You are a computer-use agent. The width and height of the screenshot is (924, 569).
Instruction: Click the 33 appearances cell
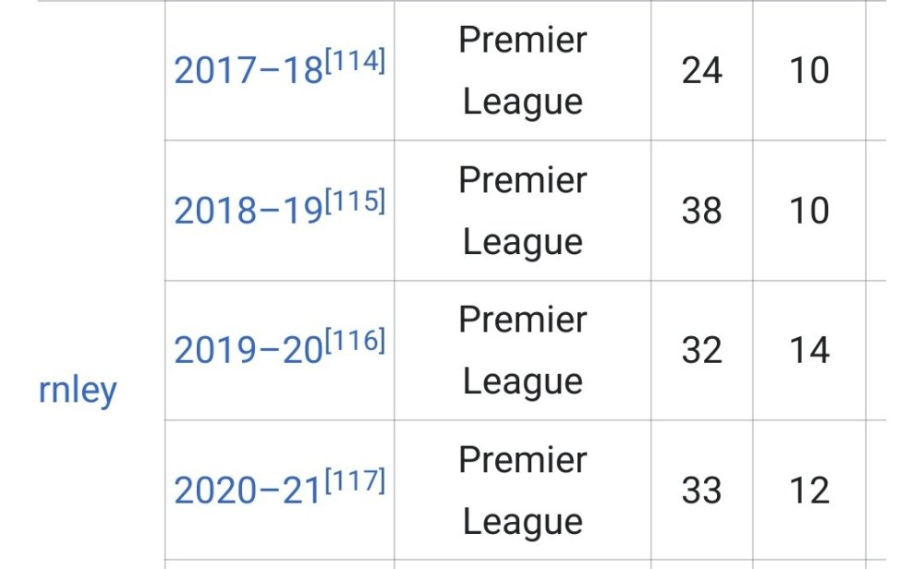[701, 490]
